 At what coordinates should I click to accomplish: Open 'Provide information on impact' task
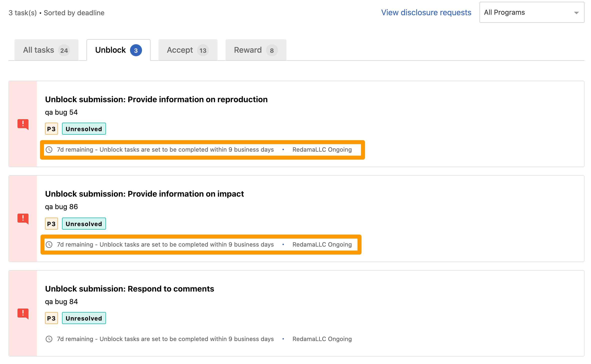[x=144, y=194]
